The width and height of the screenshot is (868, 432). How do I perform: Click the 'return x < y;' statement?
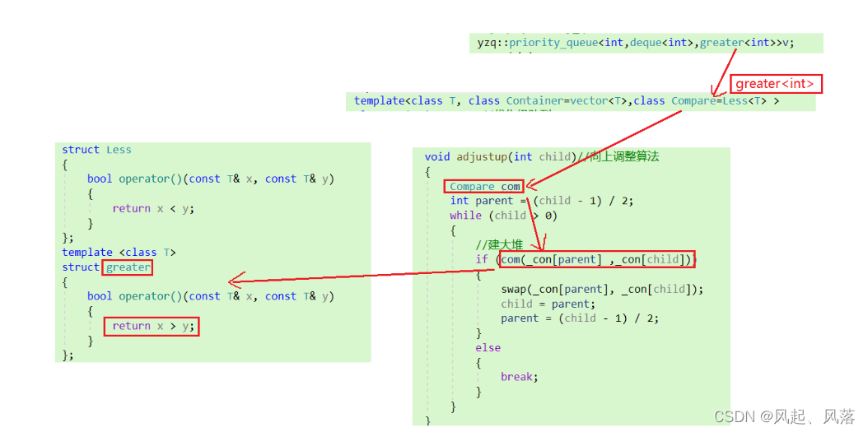point(154,208)
